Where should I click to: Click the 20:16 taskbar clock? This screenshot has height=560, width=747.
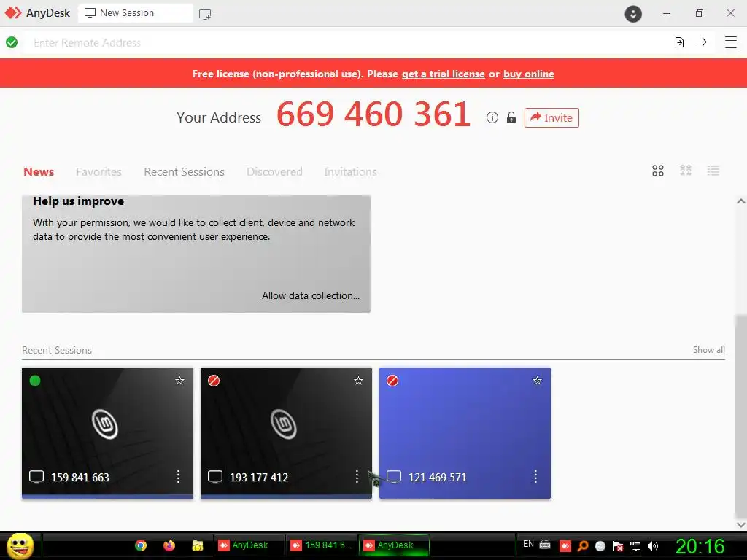pyautogui.click(x=700, y=546)
